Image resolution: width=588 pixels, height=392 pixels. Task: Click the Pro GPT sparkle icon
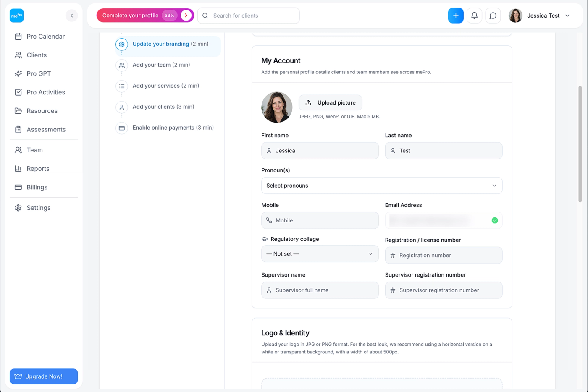[x=18, y=73]
